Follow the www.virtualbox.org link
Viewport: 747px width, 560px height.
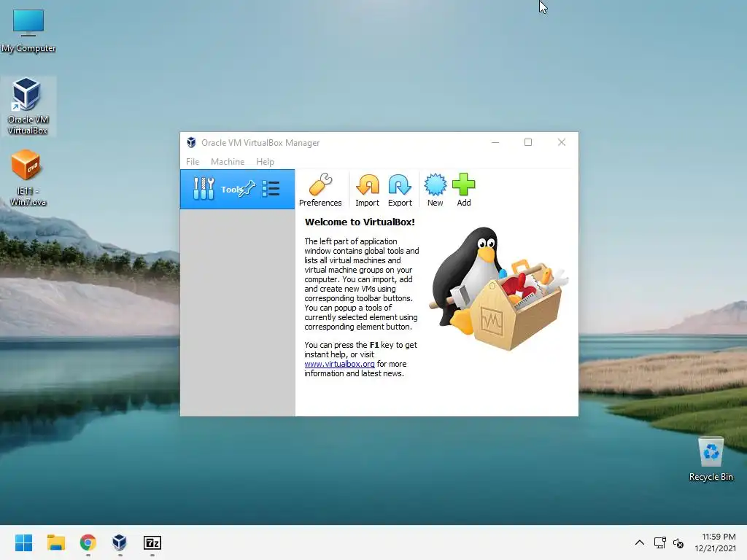(x=339, y=364)
